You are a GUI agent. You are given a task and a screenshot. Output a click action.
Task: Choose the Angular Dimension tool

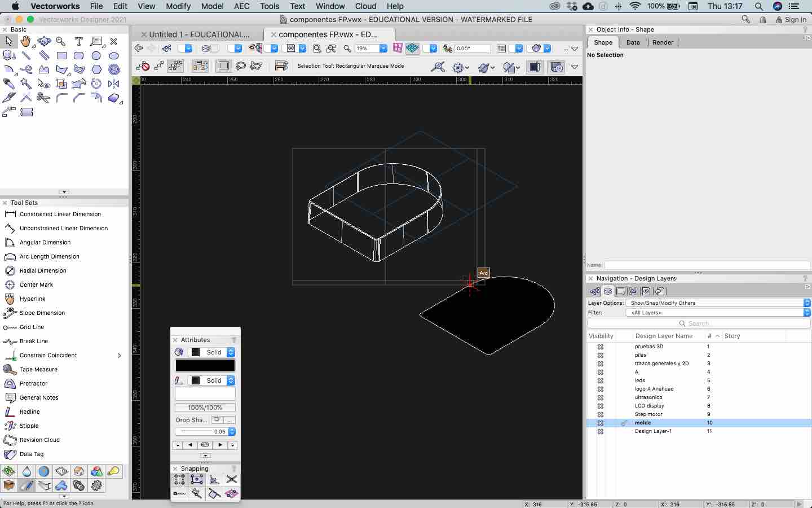click(x=45, y=243)
